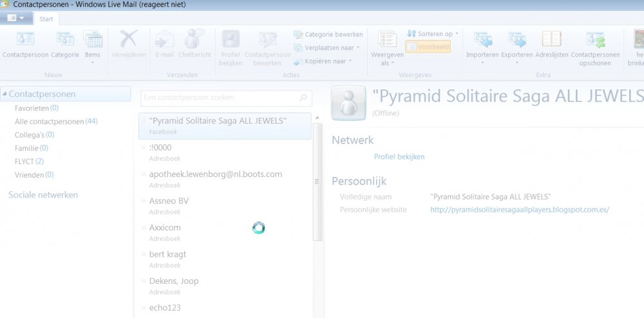The height and width of the screenshot is (318, 644).
Task: Open the Importeren menu
Action: coord(482,47)
